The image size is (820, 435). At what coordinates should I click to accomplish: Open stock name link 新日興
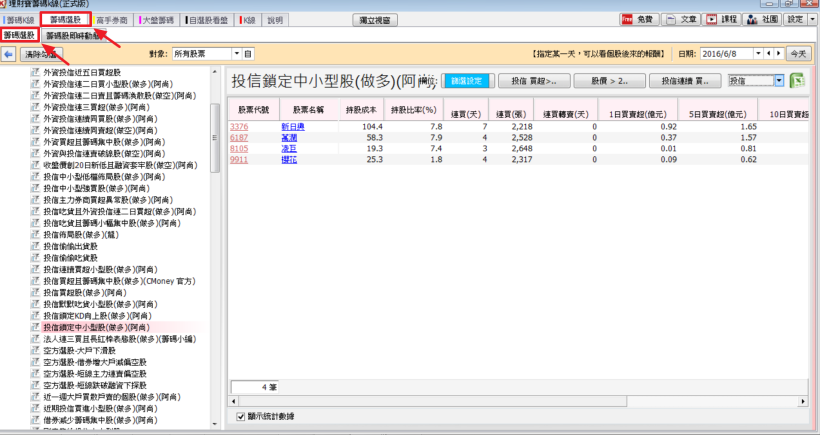tap(293, 127)
